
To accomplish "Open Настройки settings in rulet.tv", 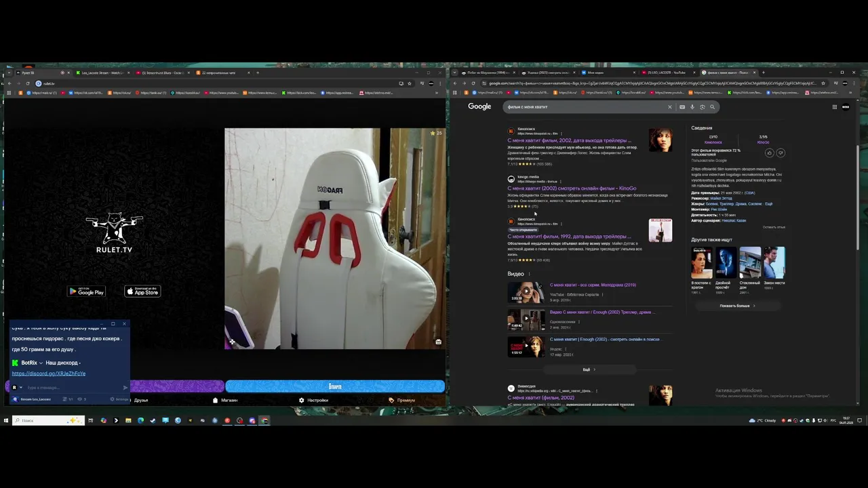I will [313, 400].
